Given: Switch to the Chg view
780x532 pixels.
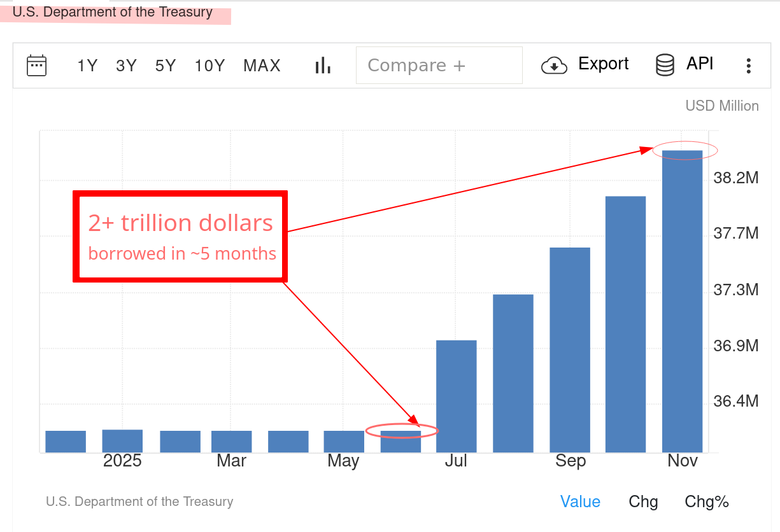Looking at the screenshot, I should pos(643,501).
